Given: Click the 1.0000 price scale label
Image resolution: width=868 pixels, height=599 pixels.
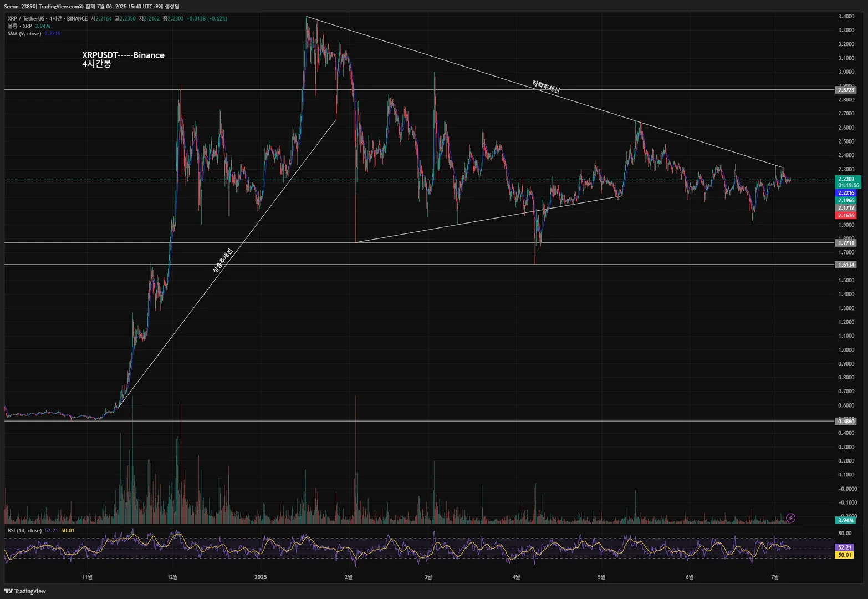Looking at the screenshot, I should [x=846, y=350].
